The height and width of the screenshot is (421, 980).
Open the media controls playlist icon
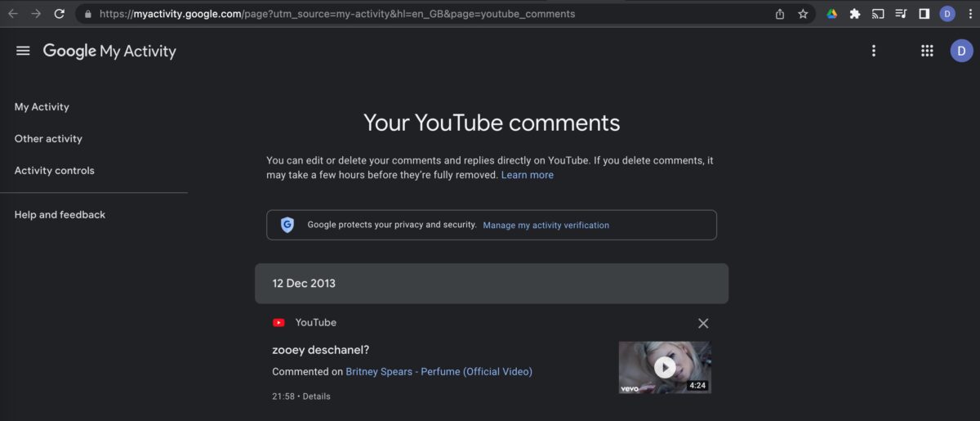click(x=901, y=14)
